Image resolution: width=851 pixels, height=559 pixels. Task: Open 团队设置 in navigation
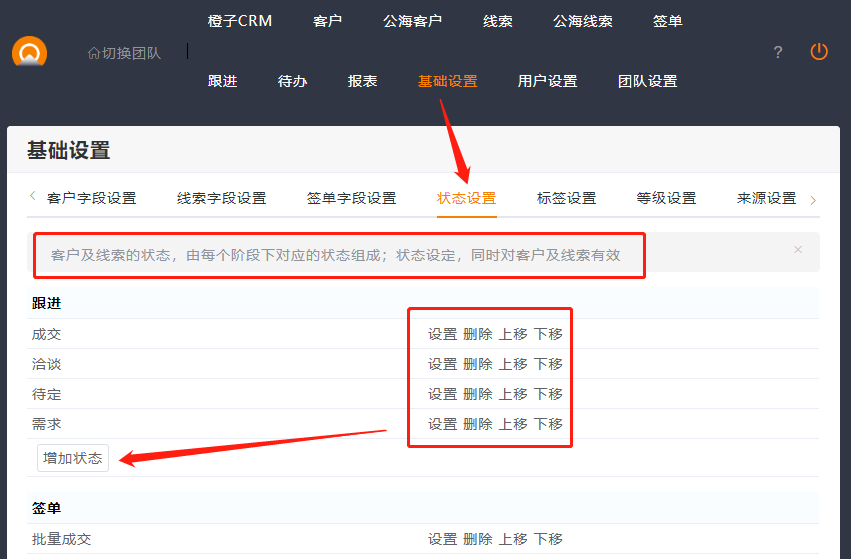coord(647,81)
